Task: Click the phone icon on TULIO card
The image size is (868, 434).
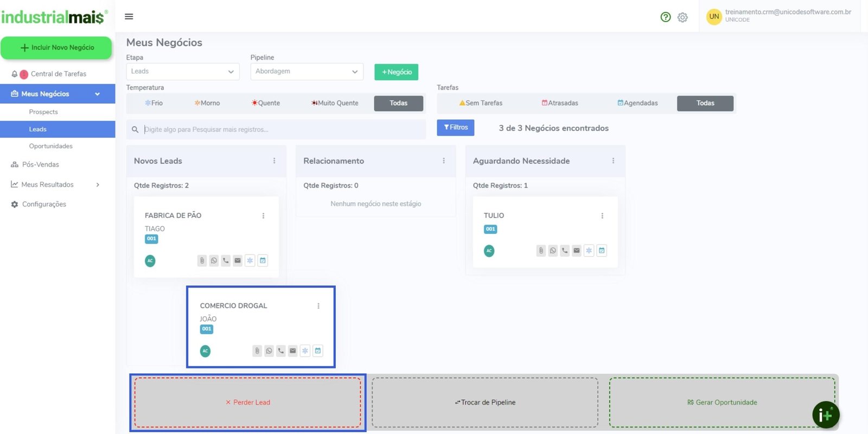Action: [565, 251]
